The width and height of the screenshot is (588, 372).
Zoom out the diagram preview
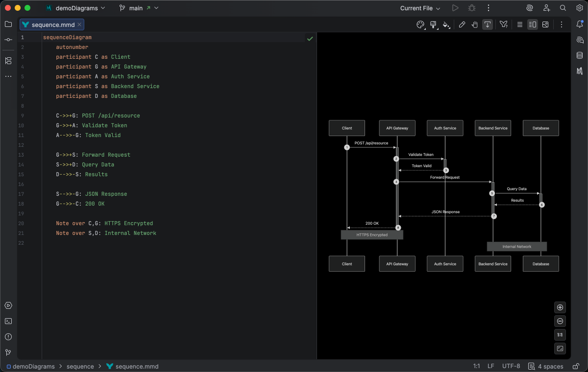click(x=560, y=321)
